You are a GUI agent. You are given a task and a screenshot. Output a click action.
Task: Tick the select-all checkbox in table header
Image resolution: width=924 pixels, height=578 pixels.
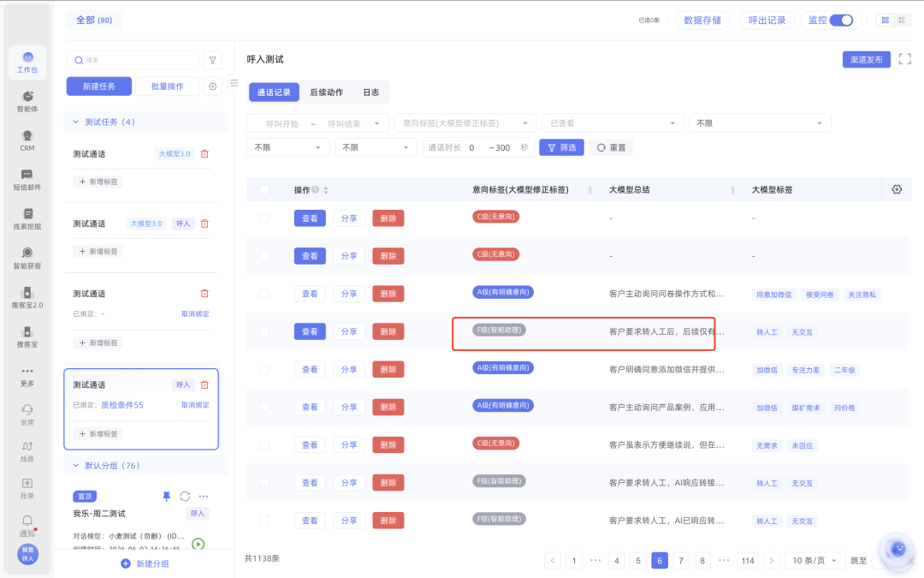tap(264, 189)
